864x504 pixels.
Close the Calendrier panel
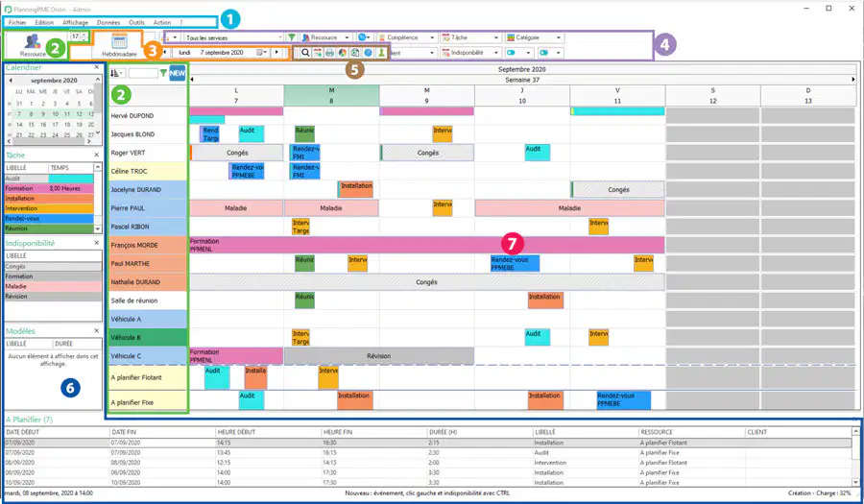pos(96,67)
